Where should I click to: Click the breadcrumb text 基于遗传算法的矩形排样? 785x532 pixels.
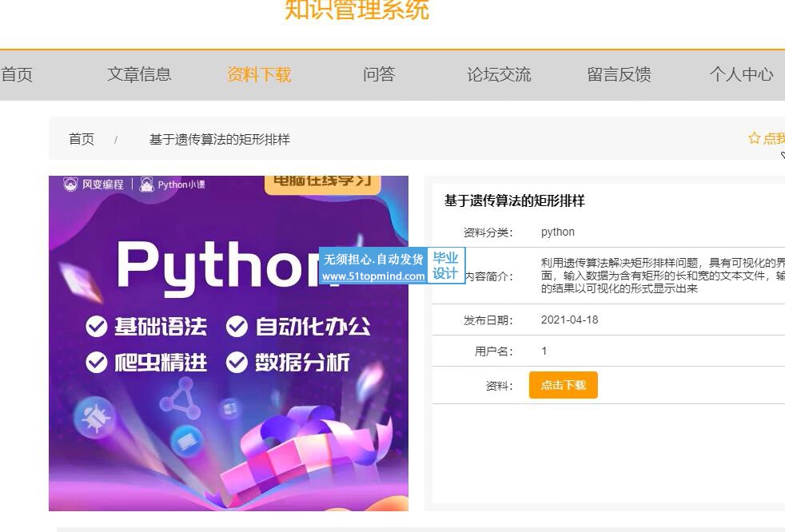[x=219, y=139]
